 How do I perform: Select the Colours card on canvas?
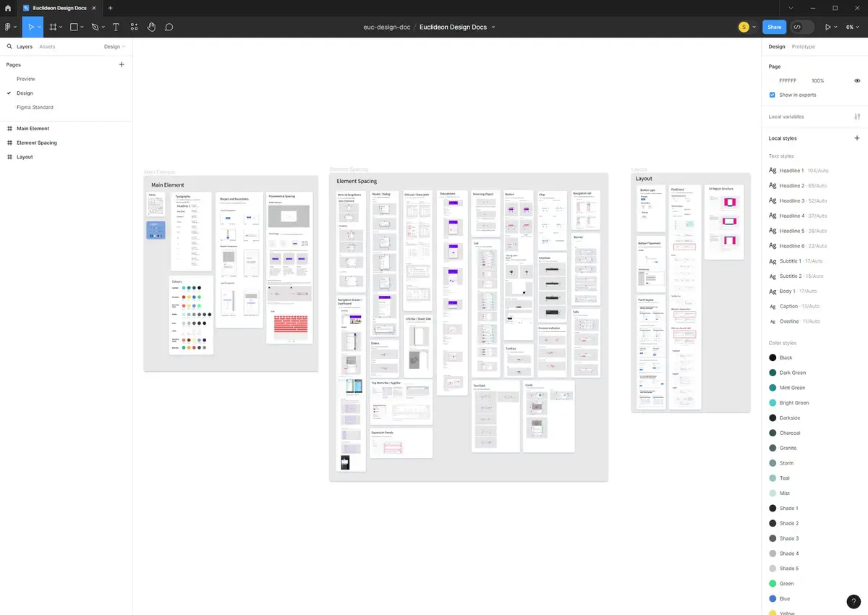(192, 315)
